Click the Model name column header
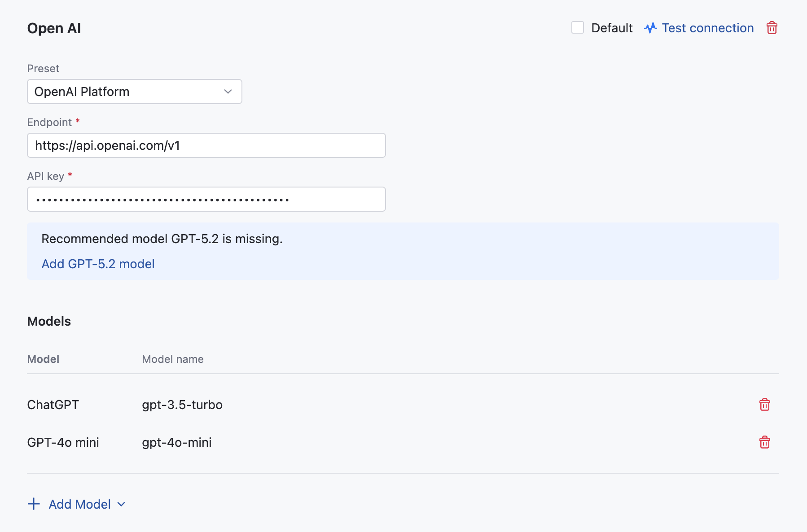 172,359
